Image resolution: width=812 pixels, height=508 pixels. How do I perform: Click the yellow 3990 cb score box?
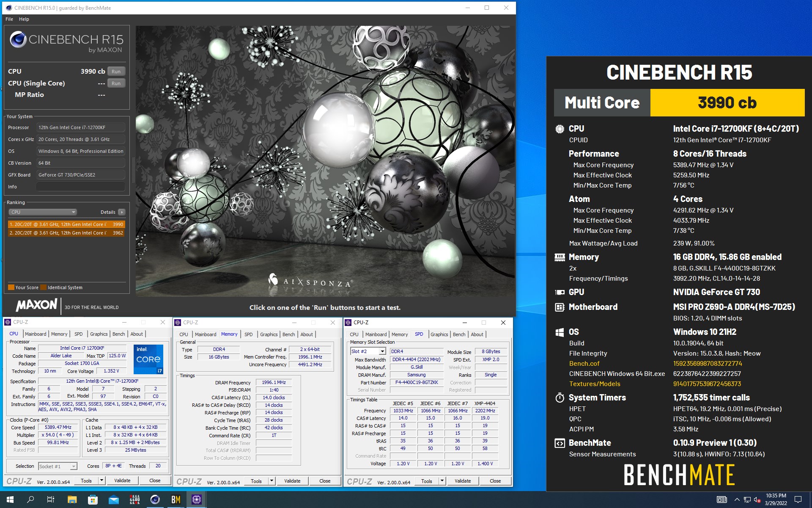point(727,102)
